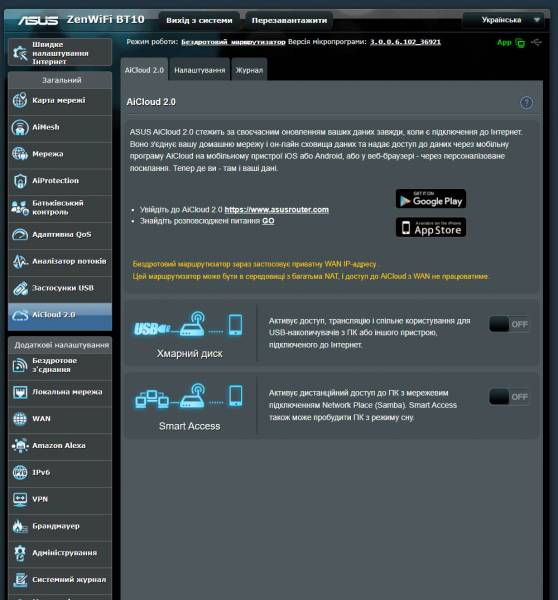The image size is (558, 600).
Task: Switch to the AiCloud 2.0 tab
Action: click(144, 70)
